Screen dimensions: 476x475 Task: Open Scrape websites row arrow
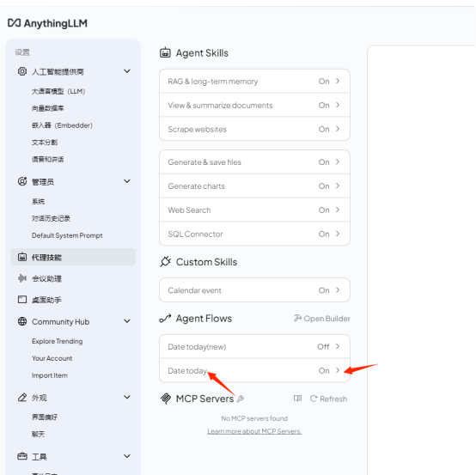338,129
